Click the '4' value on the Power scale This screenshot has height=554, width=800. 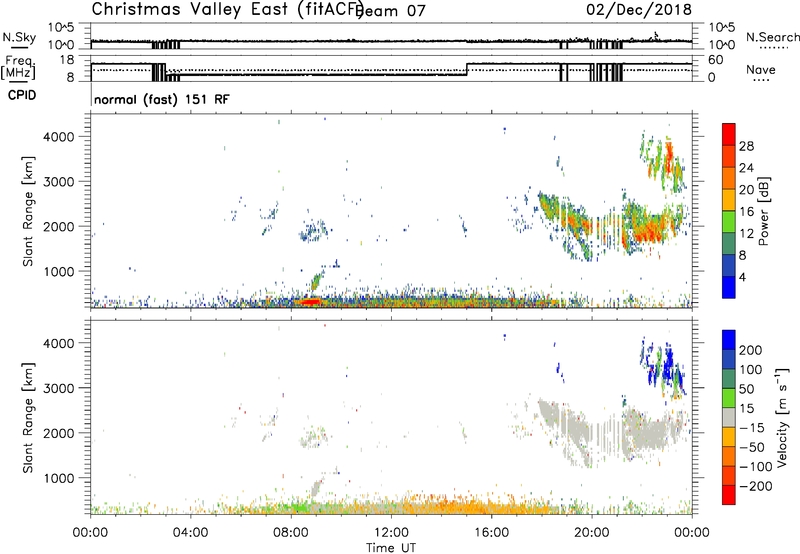click(x=743, y=277)
